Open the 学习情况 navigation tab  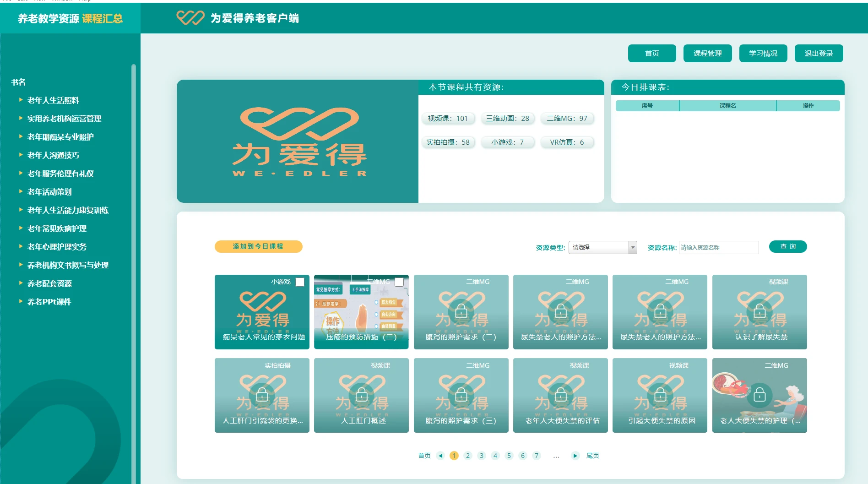pos(763,53)
